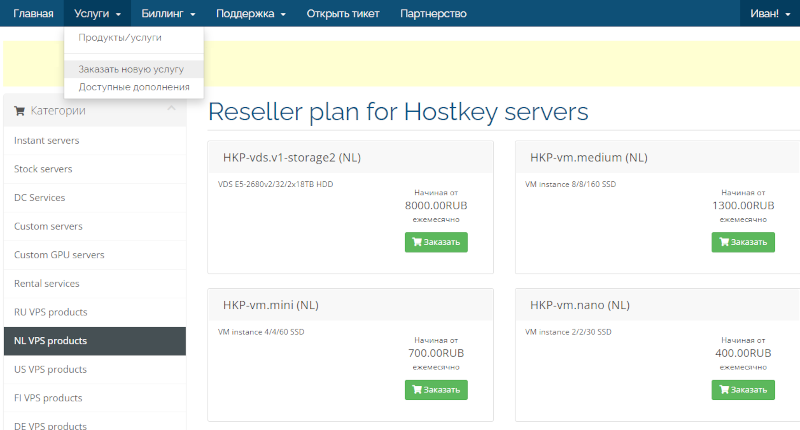The image size is (800, 430).
Task: Open the Instant servers category
Action: pos(47,140)
